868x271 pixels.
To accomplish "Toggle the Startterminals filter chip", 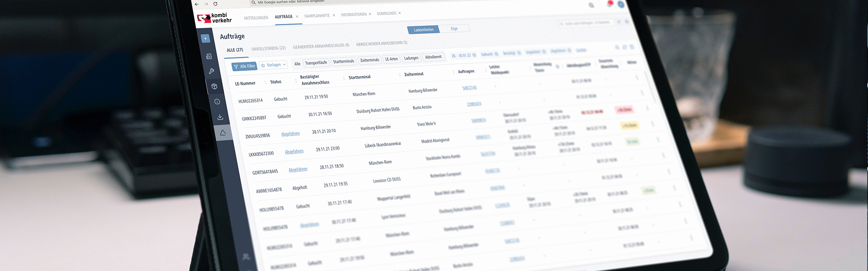I will tap(344, 61).
